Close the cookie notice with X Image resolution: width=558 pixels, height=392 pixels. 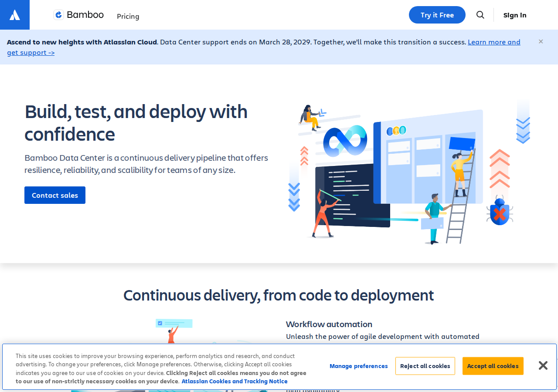point(543,365)
